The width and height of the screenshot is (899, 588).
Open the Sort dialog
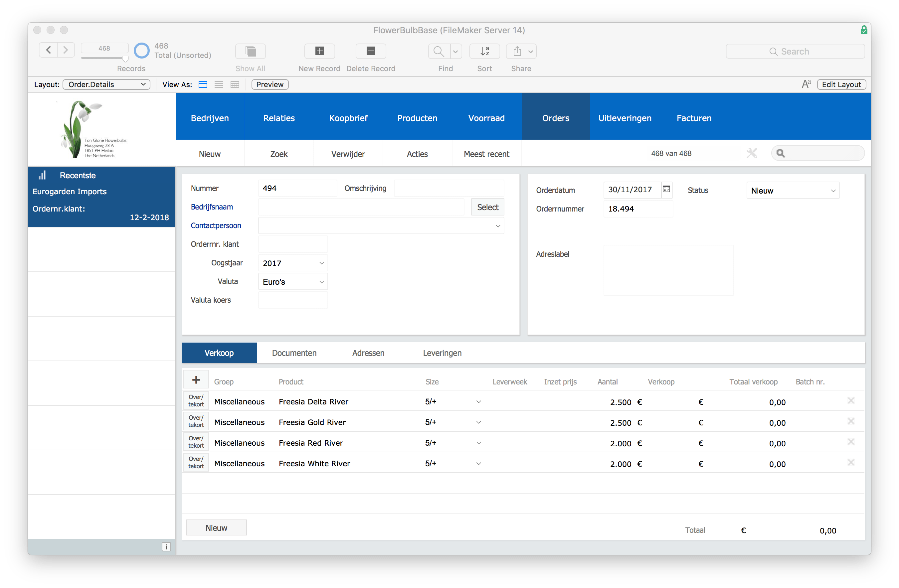click(485, 51)
